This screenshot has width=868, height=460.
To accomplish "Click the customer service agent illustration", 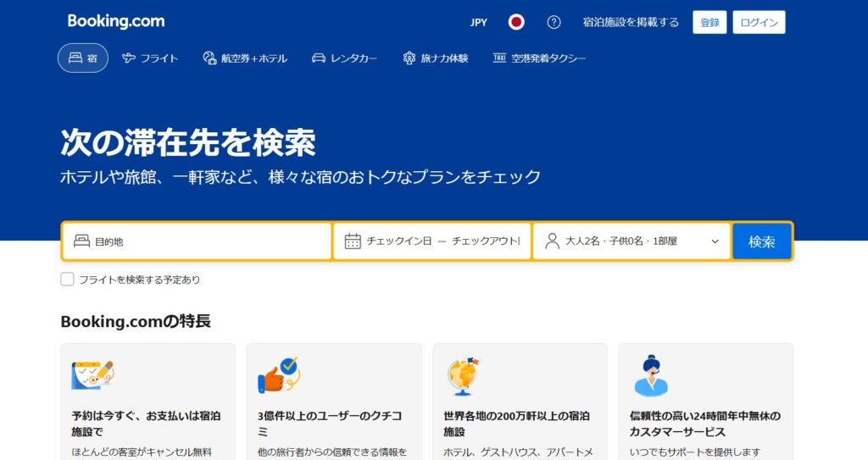I will coord(651,376).
